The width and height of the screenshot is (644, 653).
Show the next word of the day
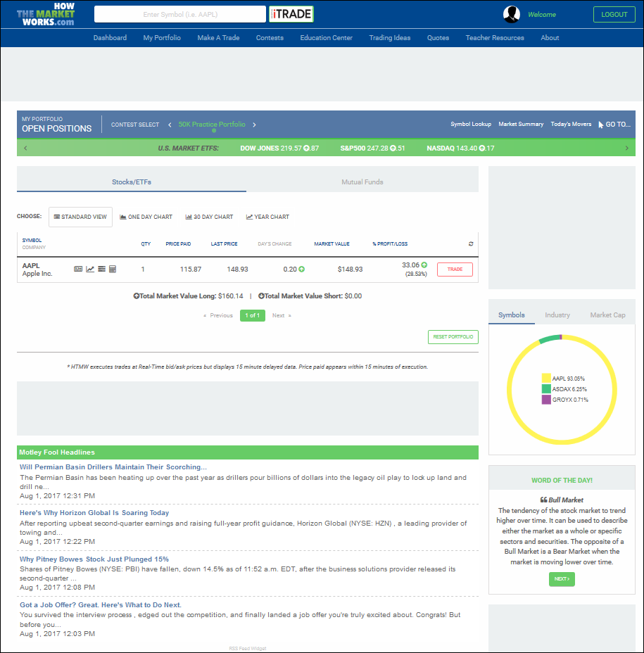pos(562,579)
